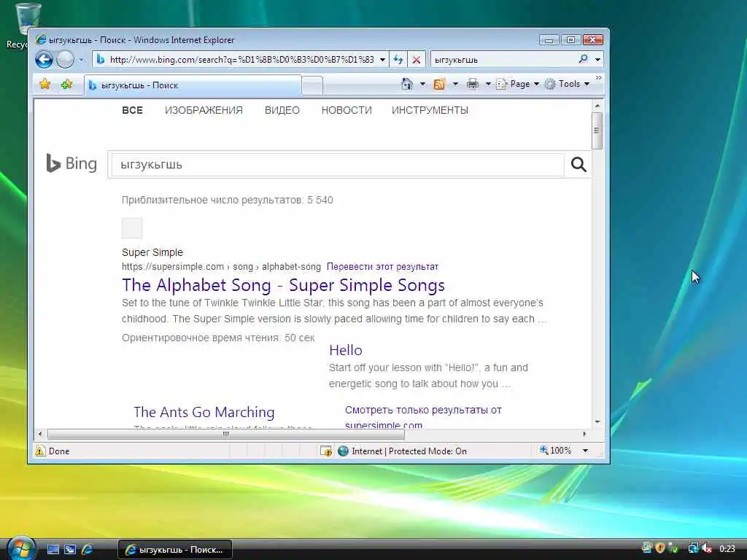Open the Windows Start orb
The width and height of the screenshot is (747, 560).
20,548
